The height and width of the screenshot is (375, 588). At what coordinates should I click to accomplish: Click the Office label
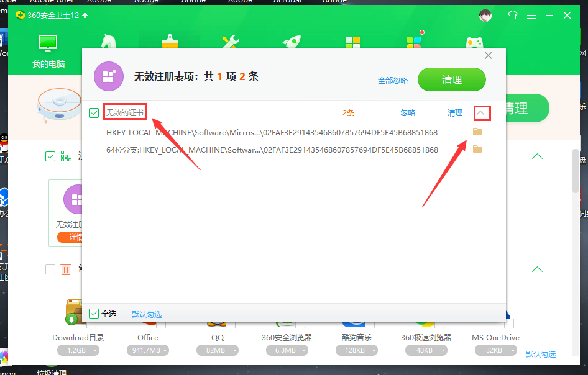pyautogui.click(x=148, y=338)
